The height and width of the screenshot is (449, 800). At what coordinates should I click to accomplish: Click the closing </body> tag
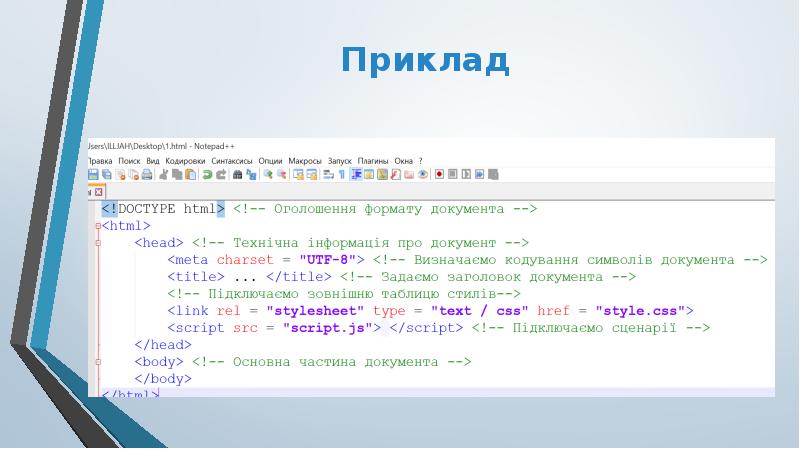click(163, 379)
